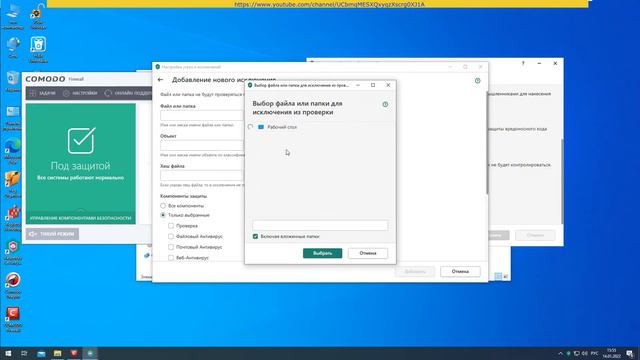The image size is (640, 360).
Task: Enable the Файловый Антивирус checkbox
Action: pos(171,236)
